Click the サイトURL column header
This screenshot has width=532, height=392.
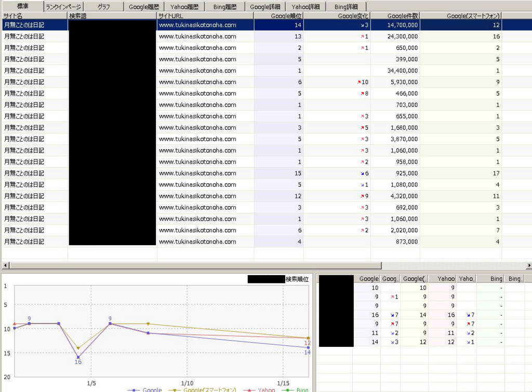click(205, 16)
